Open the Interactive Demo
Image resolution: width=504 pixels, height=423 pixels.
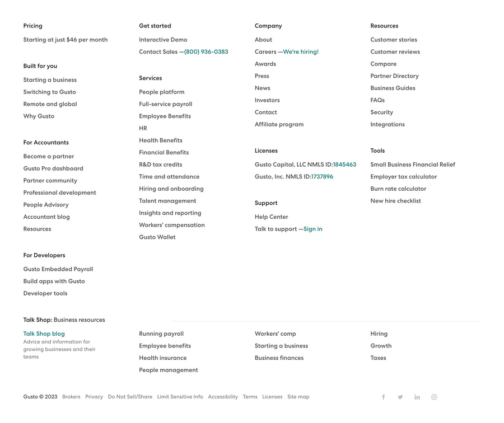(162, 40)
